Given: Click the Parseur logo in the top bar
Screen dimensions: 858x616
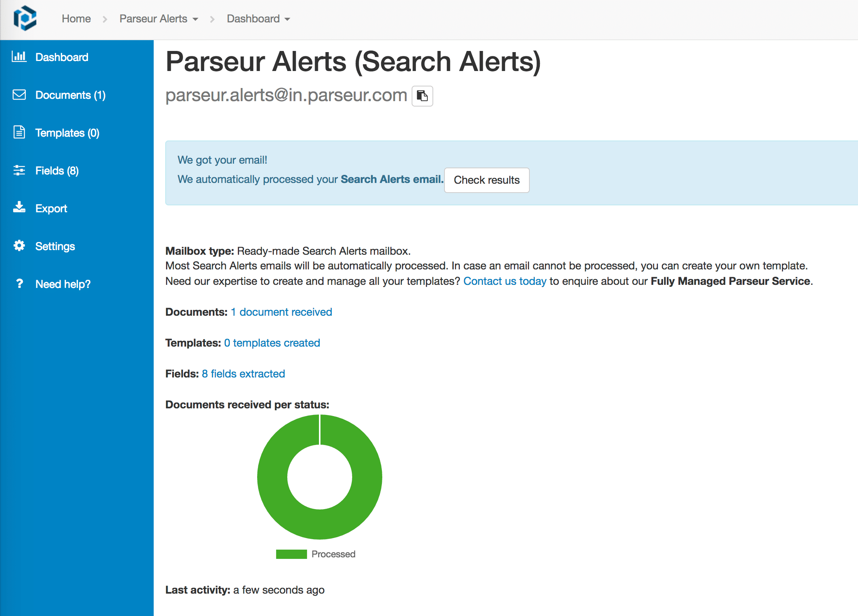Looking at the screenshot, I should (x=25, y=19).
